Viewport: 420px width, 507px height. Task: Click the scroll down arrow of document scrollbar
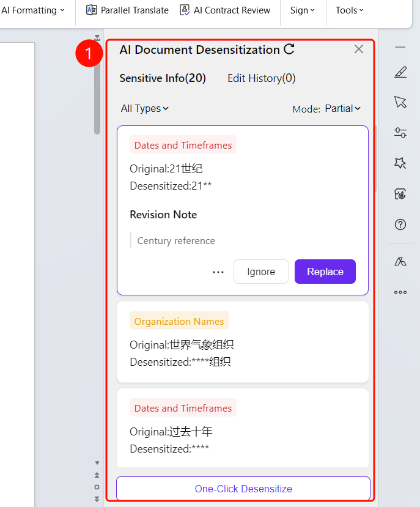97,463
